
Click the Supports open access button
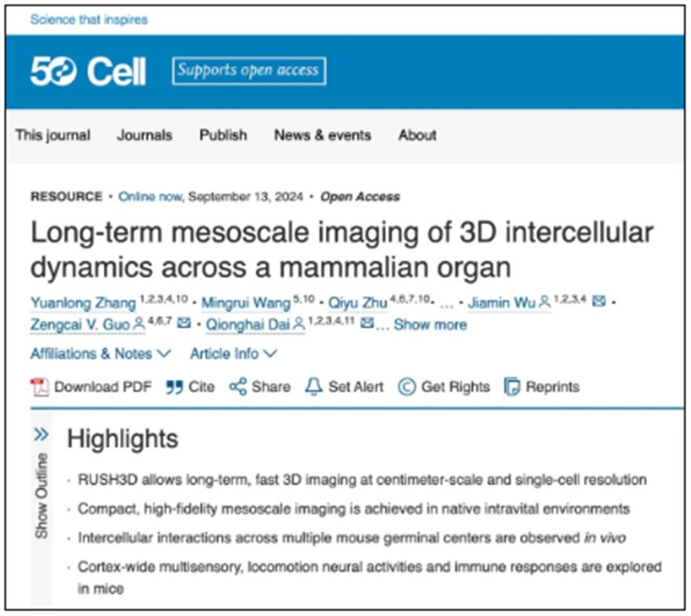(248, 71)
